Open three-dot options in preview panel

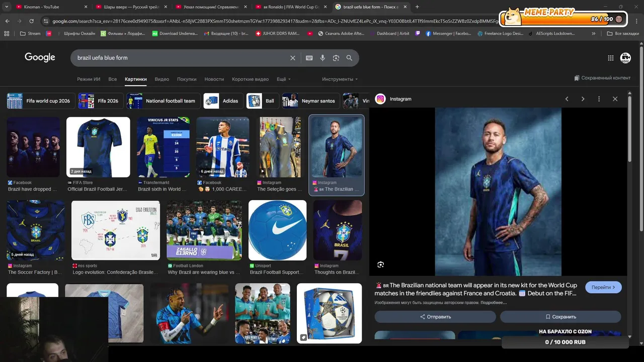pos(599,99)
